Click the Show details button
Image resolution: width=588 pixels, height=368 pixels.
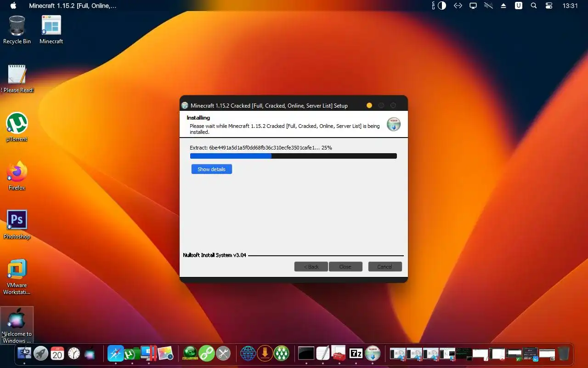tap(211, 169)
